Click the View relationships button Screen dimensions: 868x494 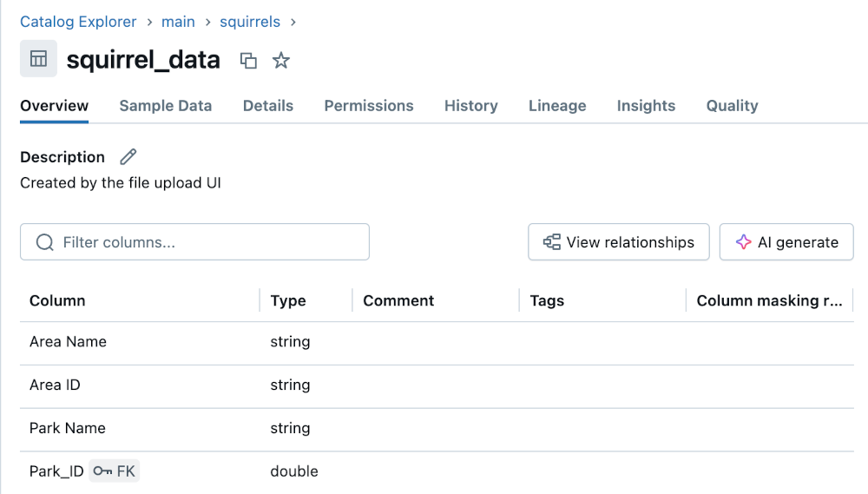coord(618,242)
